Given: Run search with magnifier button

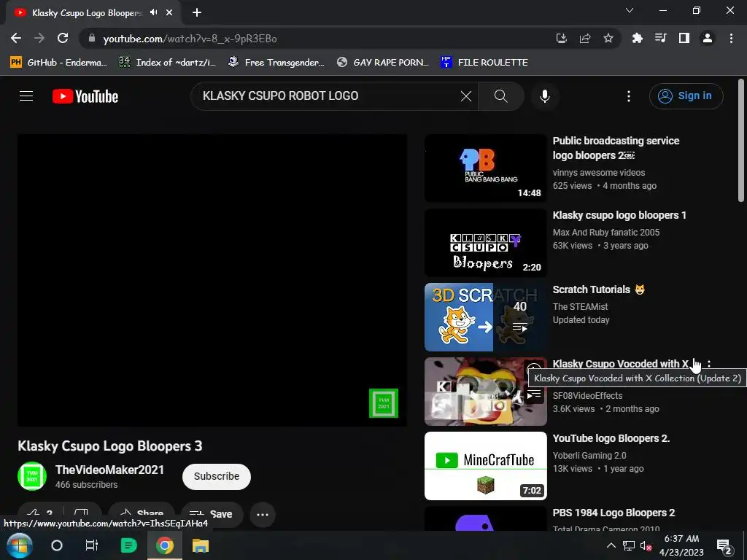Looking at the screenshot, I should [500, 96].
